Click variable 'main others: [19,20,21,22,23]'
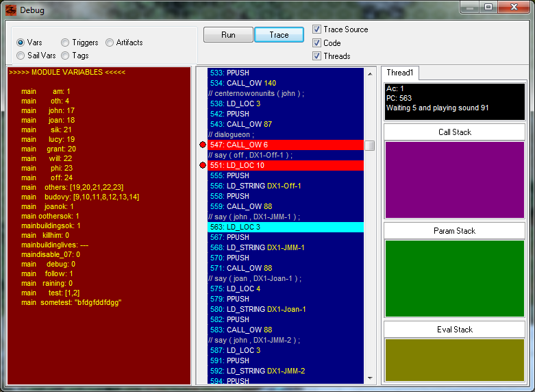Viewport: 535px width, 392px height. click(x=73, y=187)
